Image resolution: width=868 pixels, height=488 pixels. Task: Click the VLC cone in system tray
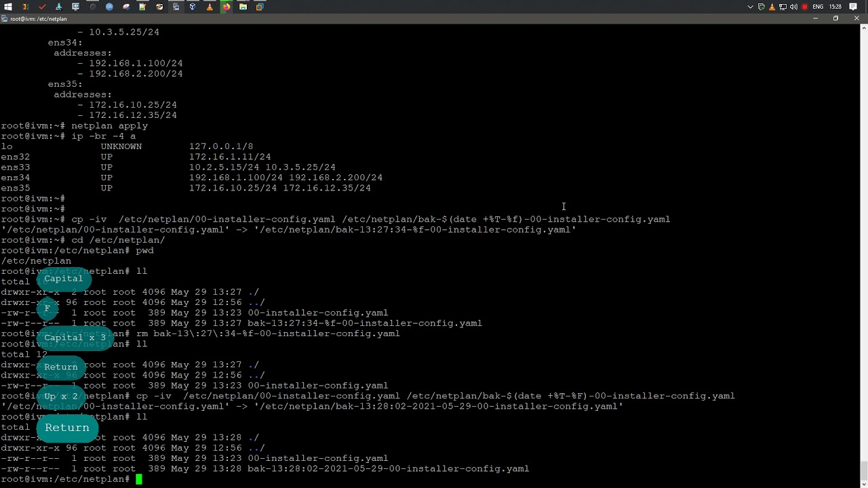tap(772, 7)
